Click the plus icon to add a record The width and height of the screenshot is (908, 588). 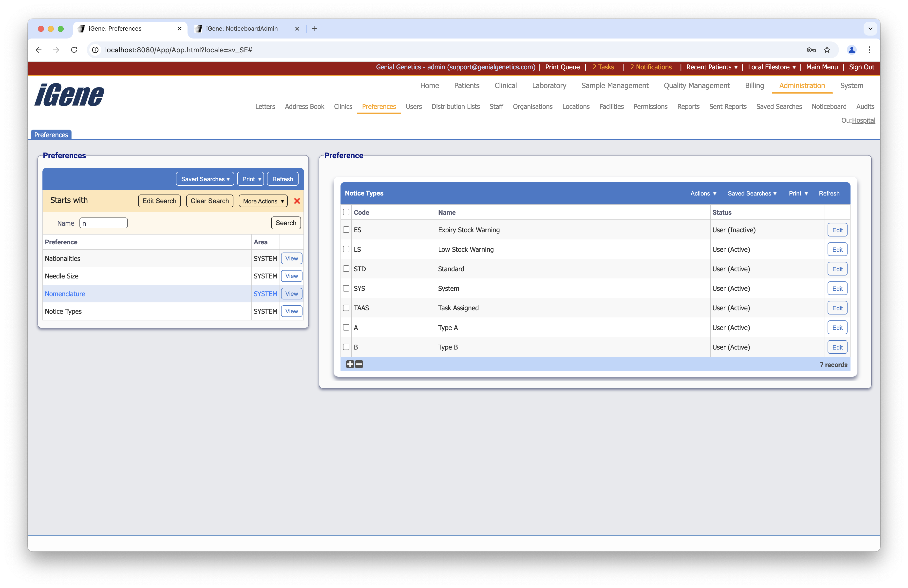point(350,364)
